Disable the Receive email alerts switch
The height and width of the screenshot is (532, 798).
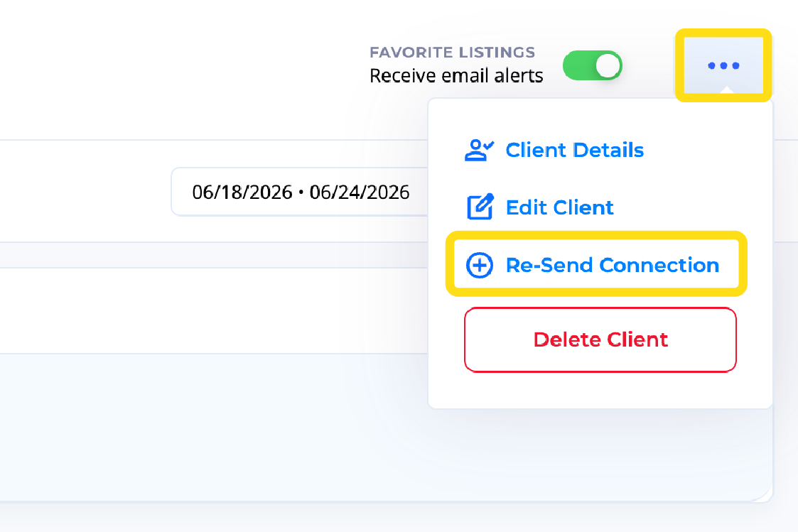coord(593,65)
